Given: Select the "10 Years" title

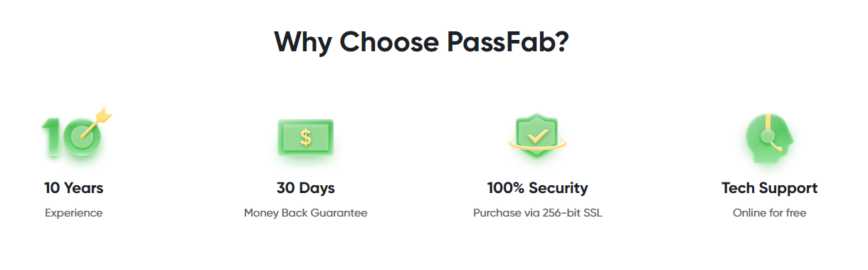Looking at the screenshot, I should pos(74,188).
